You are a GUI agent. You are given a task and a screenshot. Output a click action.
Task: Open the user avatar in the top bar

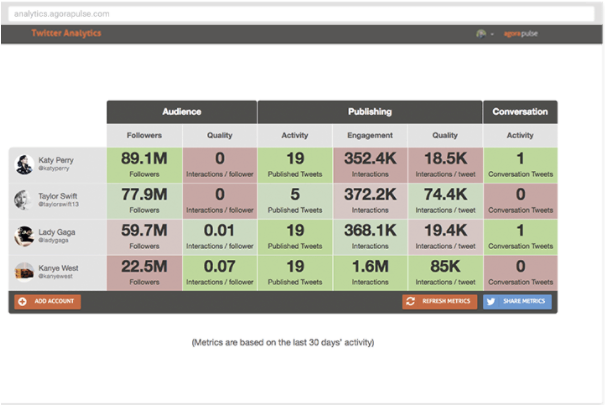(x=481, y=34)
